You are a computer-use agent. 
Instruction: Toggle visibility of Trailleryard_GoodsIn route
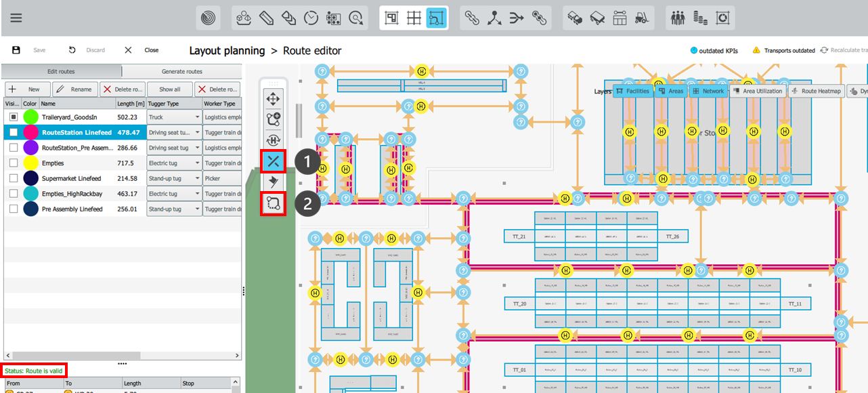[x=13, y=117]
